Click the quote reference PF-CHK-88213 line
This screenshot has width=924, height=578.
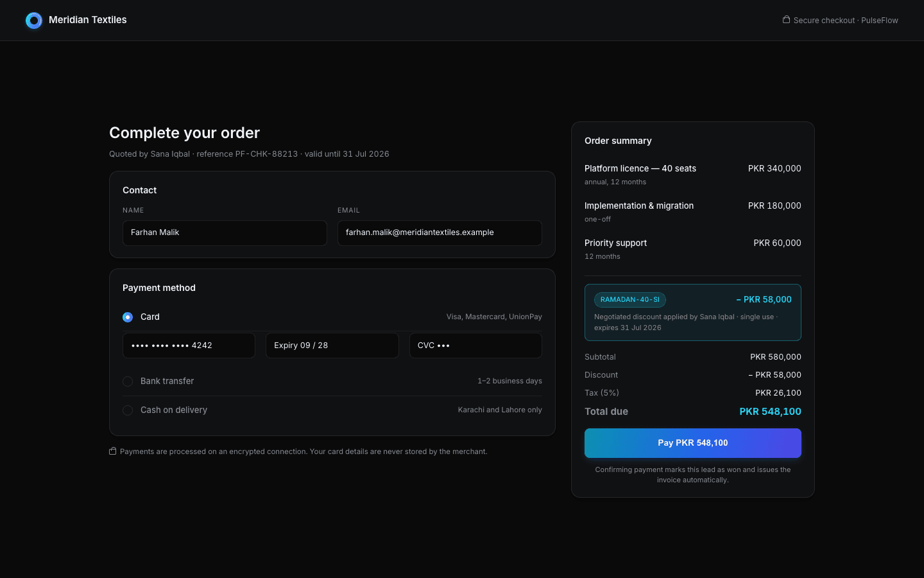click(249, 154)
